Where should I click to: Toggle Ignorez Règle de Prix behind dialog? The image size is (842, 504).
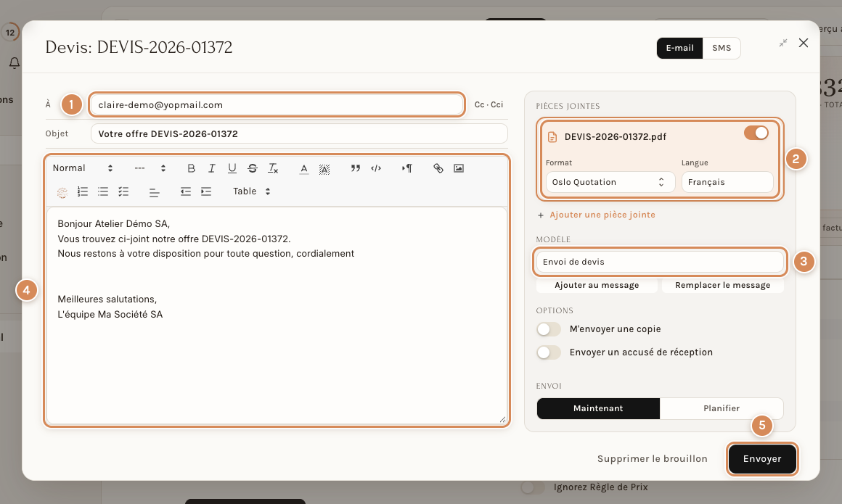tap(532, 487)
